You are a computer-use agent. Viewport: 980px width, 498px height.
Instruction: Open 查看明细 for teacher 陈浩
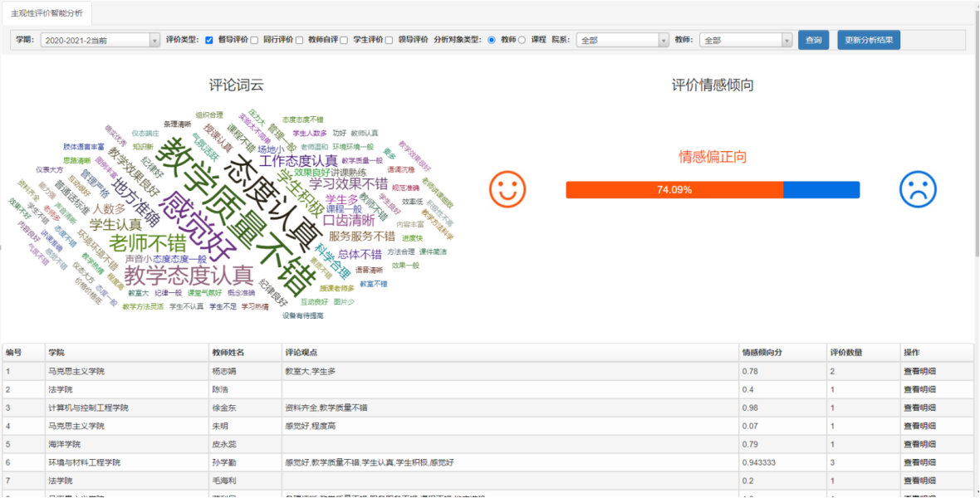click(x=919, y=389)
